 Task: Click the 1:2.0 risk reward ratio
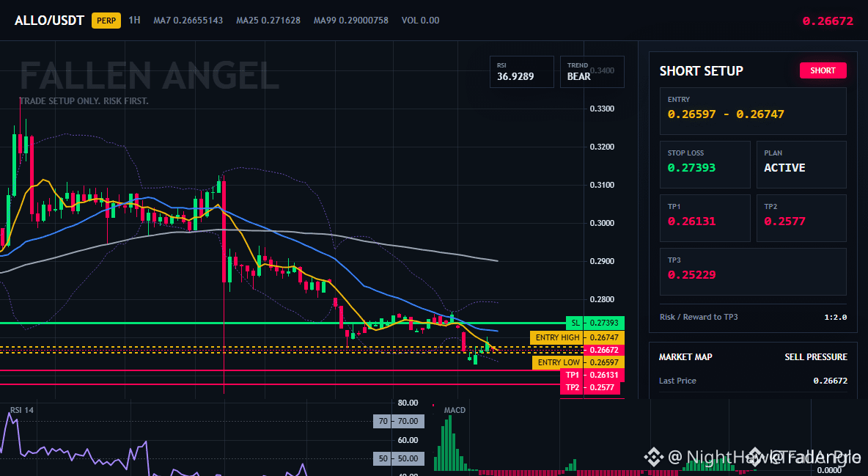click(835, 317)
